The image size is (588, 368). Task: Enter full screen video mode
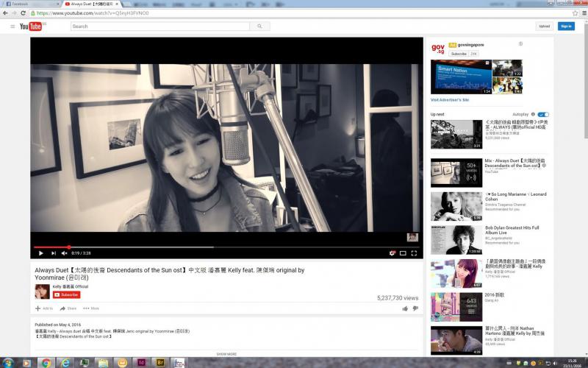414,253
